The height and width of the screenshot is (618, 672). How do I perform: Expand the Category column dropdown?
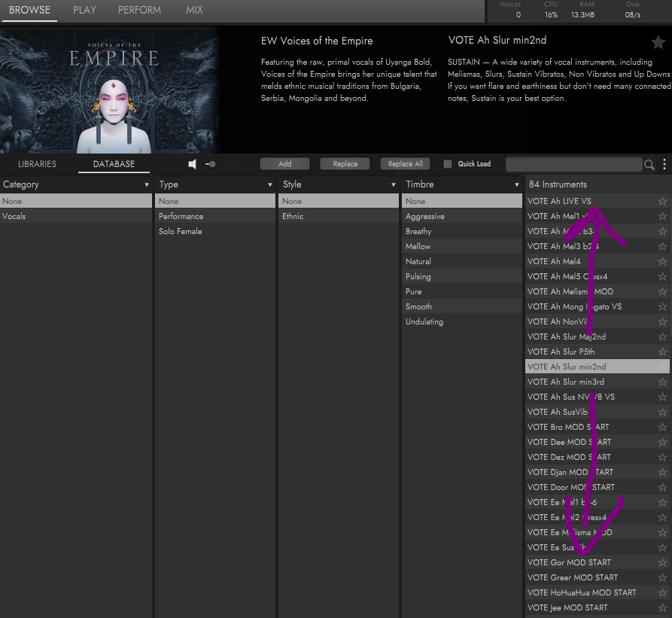[147, 184]
